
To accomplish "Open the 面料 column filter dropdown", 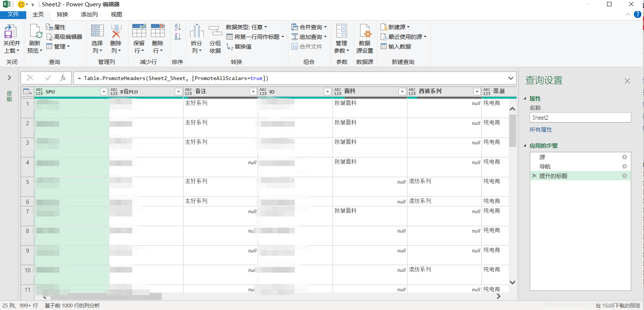I will (402, 92).
